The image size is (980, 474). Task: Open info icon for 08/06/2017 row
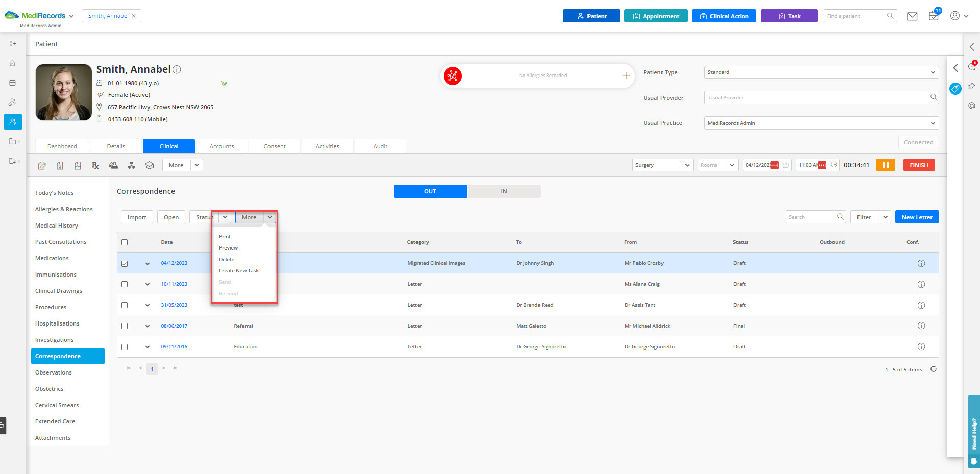tap(921, 326)
